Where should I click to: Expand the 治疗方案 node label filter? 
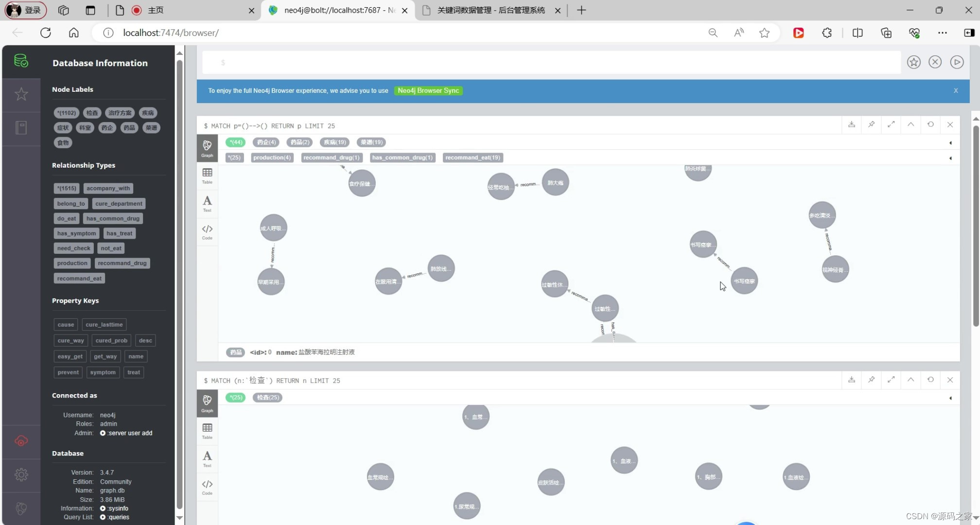[x=120, y=113]
